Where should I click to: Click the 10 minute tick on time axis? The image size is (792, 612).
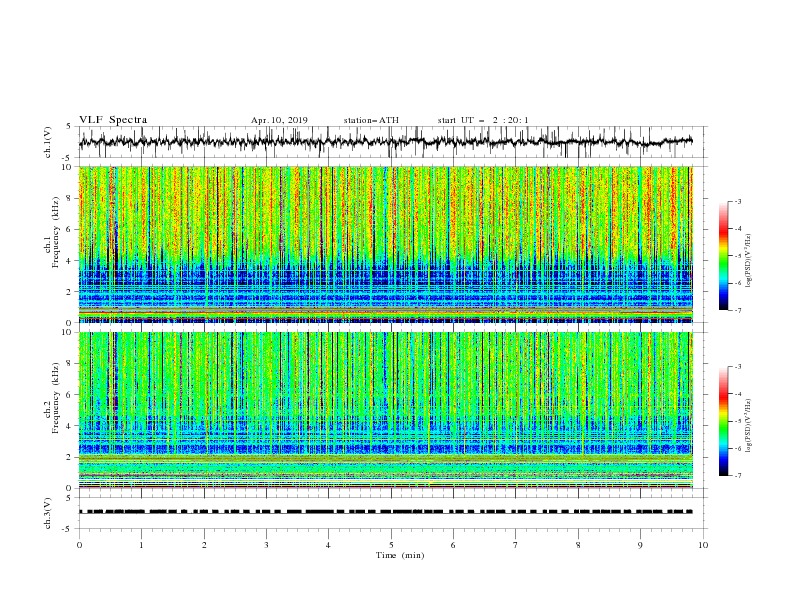coord(703,545)
